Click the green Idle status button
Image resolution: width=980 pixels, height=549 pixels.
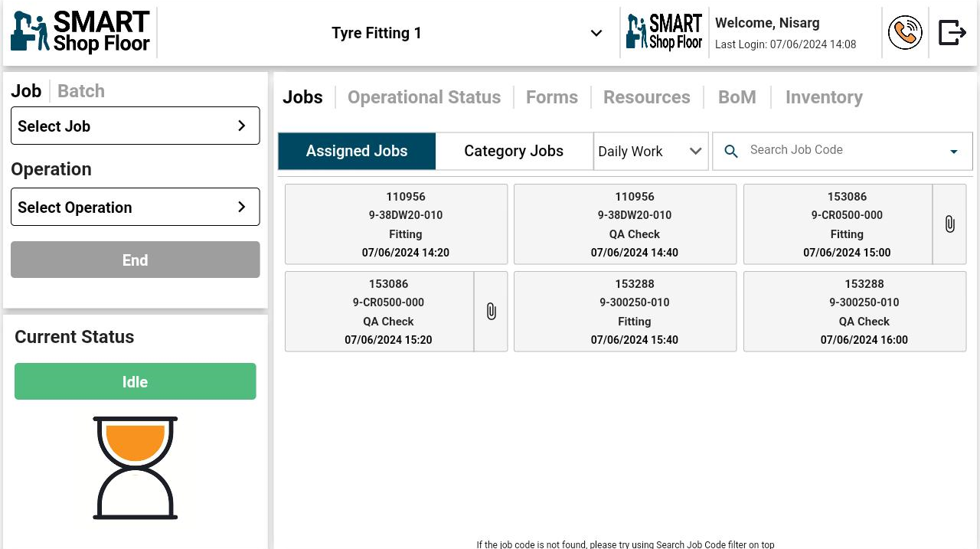135,381
